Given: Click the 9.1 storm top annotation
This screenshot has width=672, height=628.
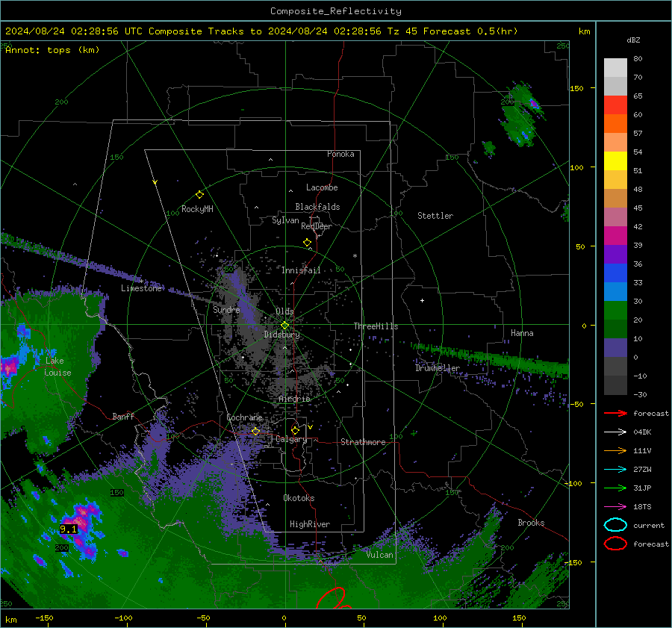Looking at the screenshot, I should click(68, 529).
